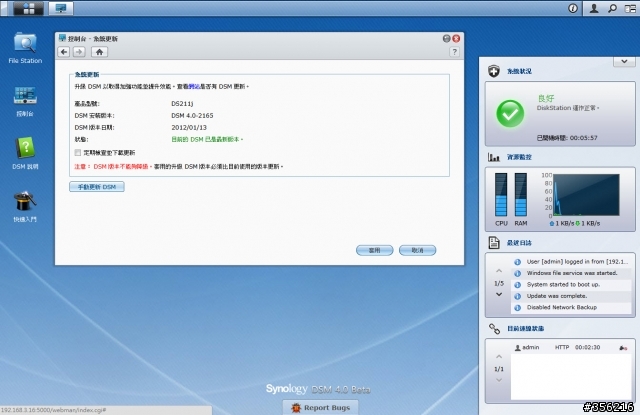Image resolution: width=640 pixels, height=415 pixels.
Task: Click the Report Bugs button
Action: (320, 408)
